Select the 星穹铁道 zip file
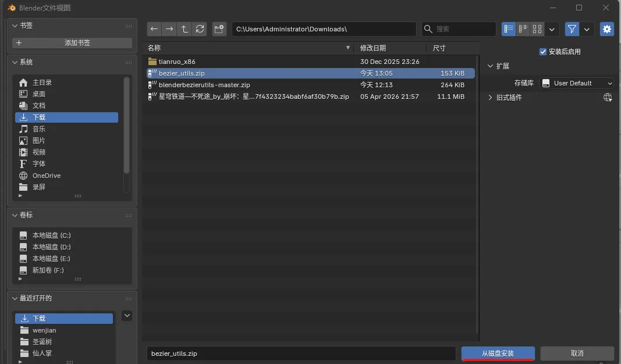 coord(311,97)
